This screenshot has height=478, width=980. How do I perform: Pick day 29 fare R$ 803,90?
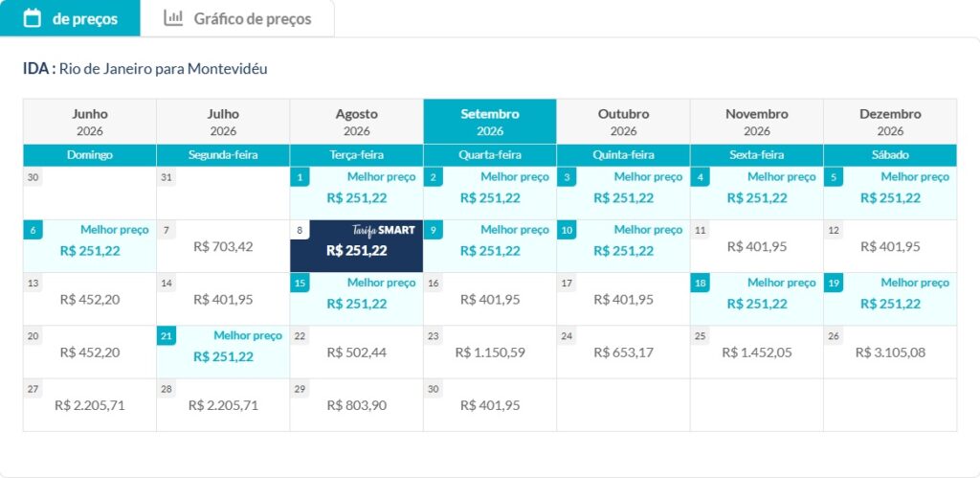click(x=356, y=405)
